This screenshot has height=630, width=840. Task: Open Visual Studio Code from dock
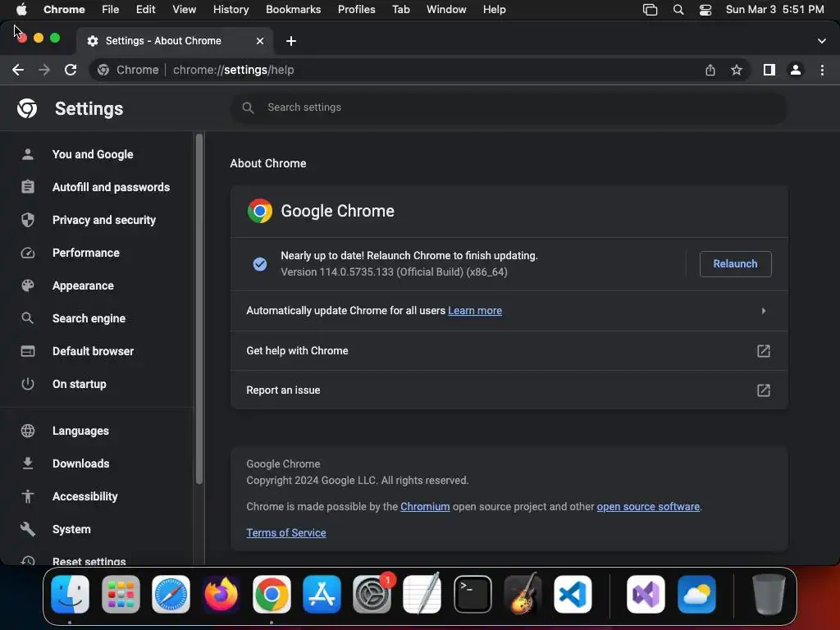[x=573, y=594]
